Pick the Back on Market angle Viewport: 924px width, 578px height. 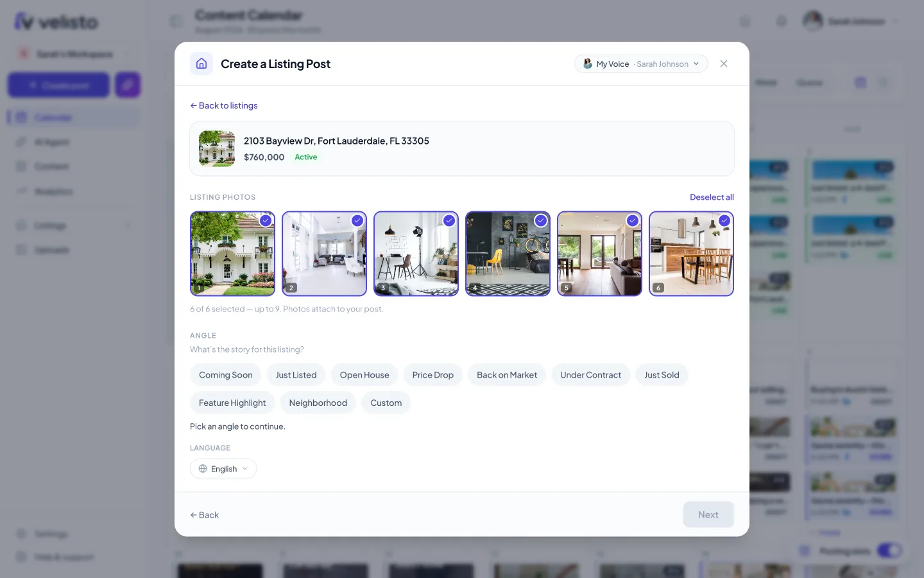pyautogui.click(x=507, y=375)
